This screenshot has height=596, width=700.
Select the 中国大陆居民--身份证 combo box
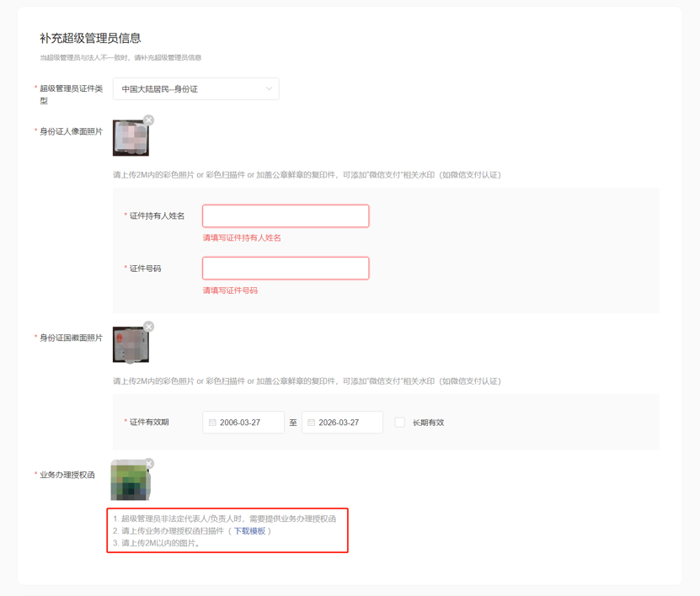pyautogui.click(x=196, y=88)
